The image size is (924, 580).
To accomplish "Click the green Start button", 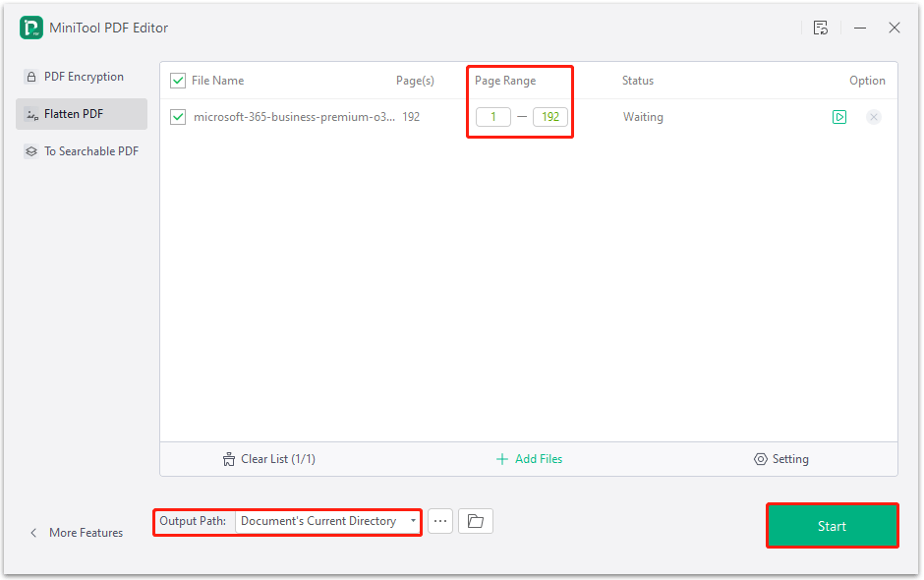I will (x=832, y=526).
